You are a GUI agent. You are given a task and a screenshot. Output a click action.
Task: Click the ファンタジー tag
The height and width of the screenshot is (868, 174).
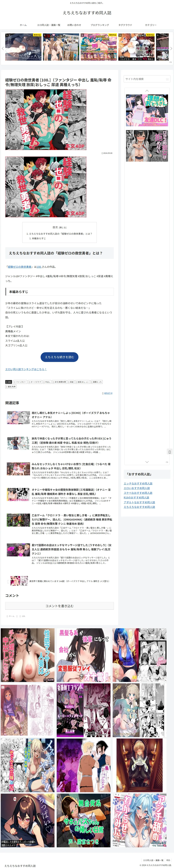pyautogui.click(x=20, y=382)
